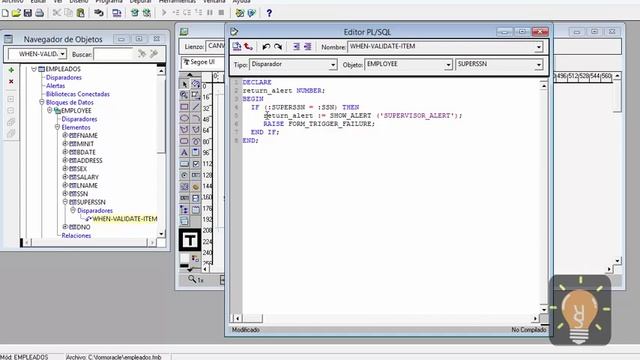640x360 pixels.
Task: Select Bibliotecas Conectadas in Object Navigator
Action: (78, 94)
